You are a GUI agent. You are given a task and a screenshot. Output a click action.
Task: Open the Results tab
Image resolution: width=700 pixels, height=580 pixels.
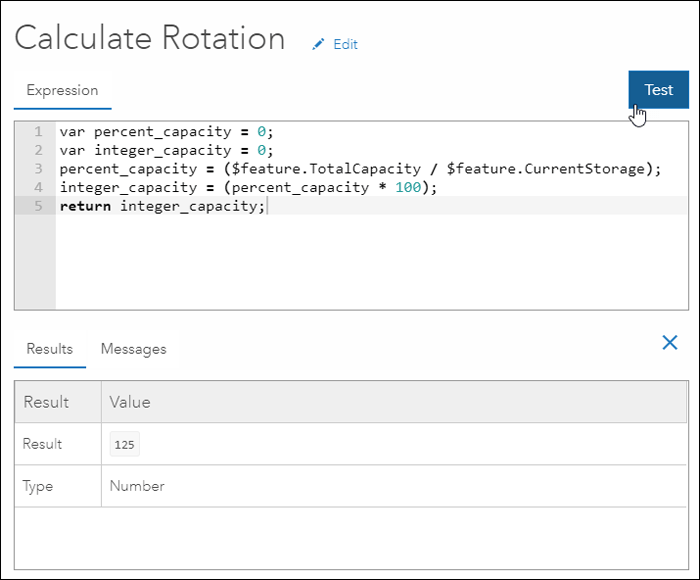click(50, 349)
